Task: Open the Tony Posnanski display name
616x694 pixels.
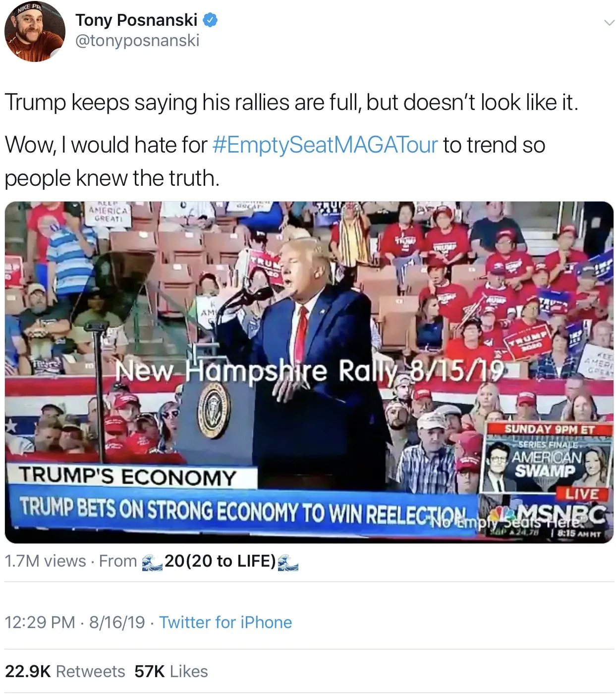Action: [x=136, y=20]
